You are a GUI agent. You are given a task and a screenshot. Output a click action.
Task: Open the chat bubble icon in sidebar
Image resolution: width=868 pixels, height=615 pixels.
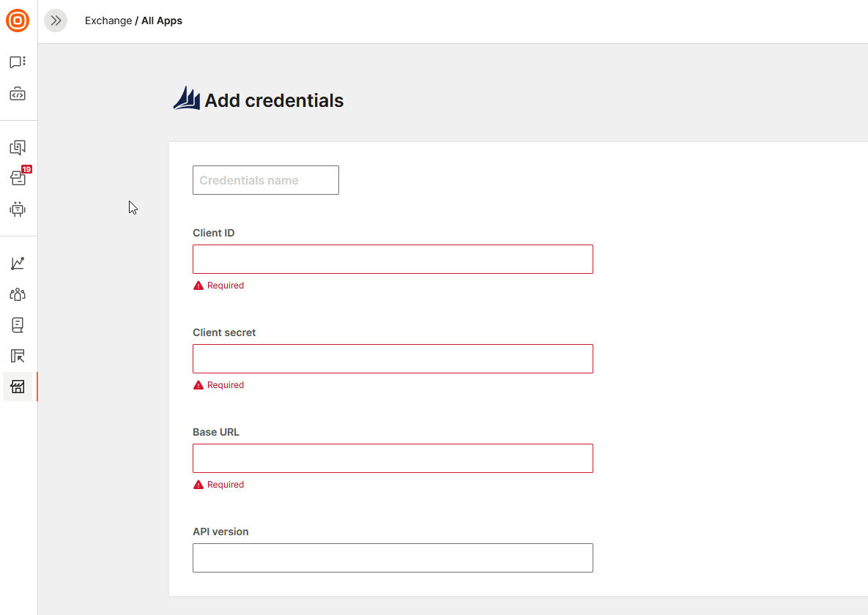pos(18,62)
